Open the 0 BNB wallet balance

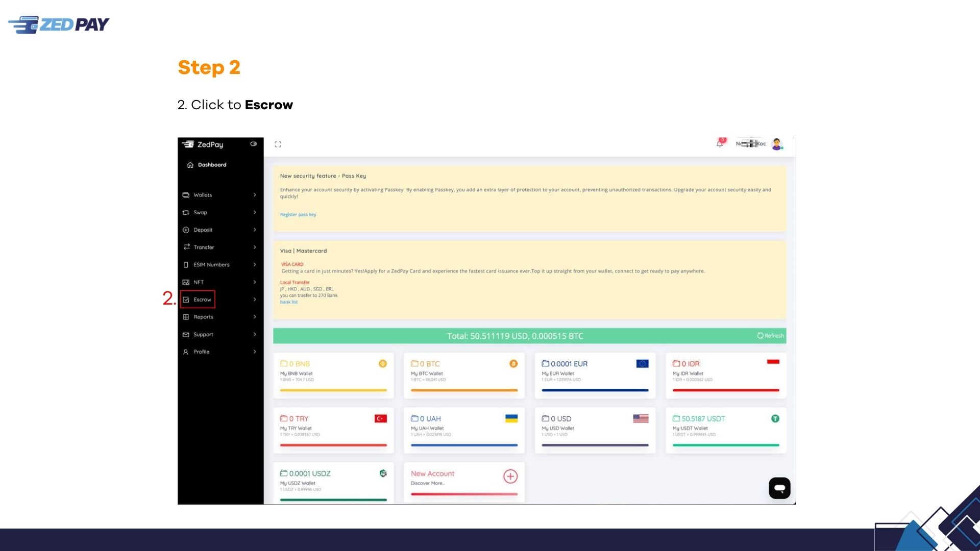pyautogui.click(x=295, y=364)
